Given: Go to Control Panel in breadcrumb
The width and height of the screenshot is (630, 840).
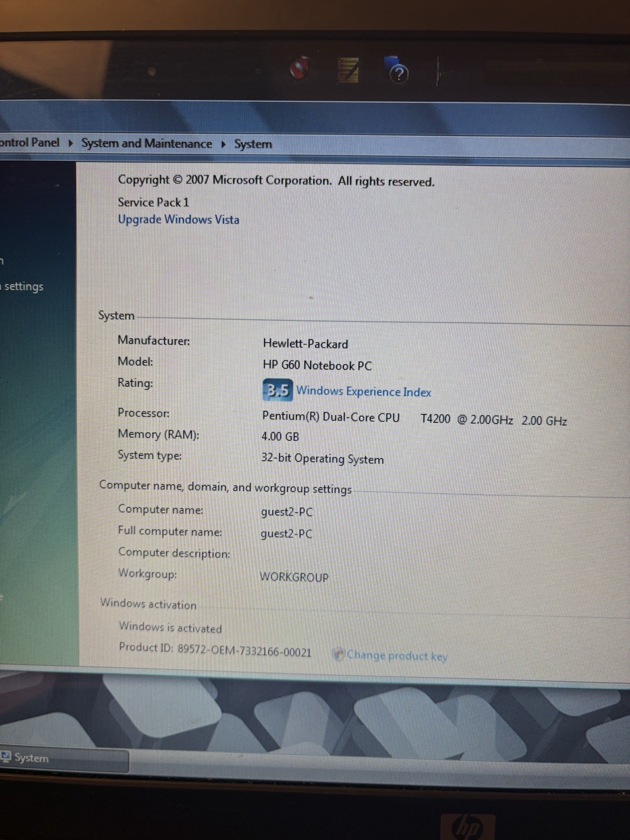Looking at the screenshot, I should (x=30, y=142).
